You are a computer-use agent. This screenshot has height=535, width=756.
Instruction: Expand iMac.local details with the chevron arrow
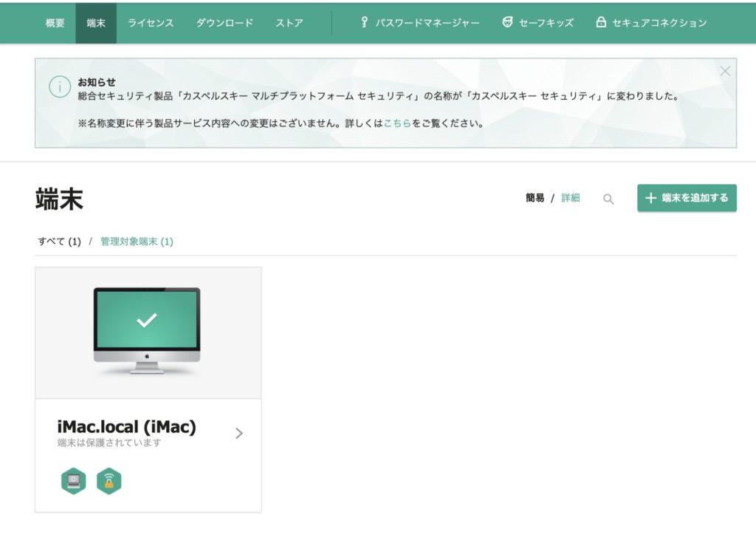point(238,433)
